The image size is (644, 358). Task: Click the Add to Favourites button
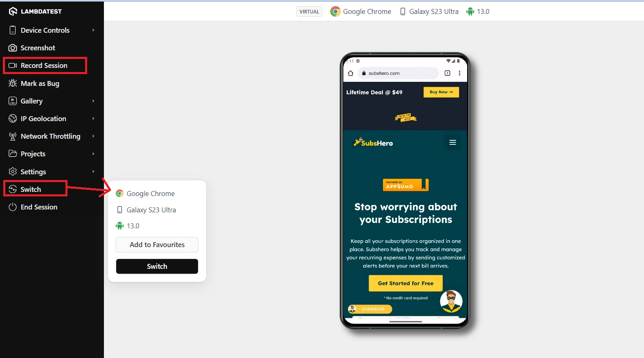[157, 245]
